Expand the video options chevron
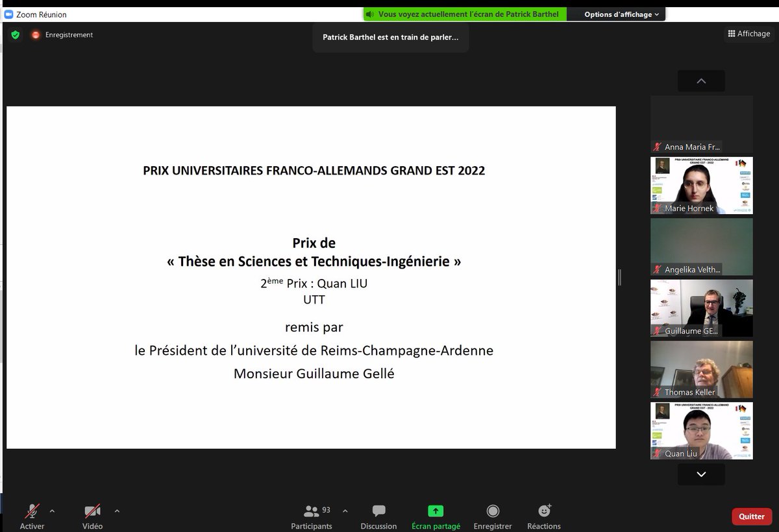The height and width of the screenshot is (532, 779). [x=117, y=512]
